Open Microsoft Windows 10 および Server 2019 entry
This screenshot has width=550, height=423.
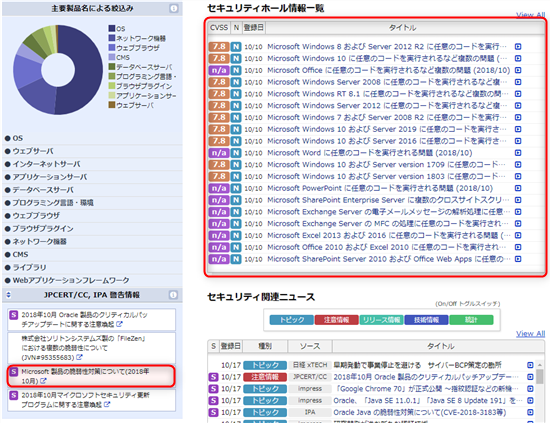387,129
